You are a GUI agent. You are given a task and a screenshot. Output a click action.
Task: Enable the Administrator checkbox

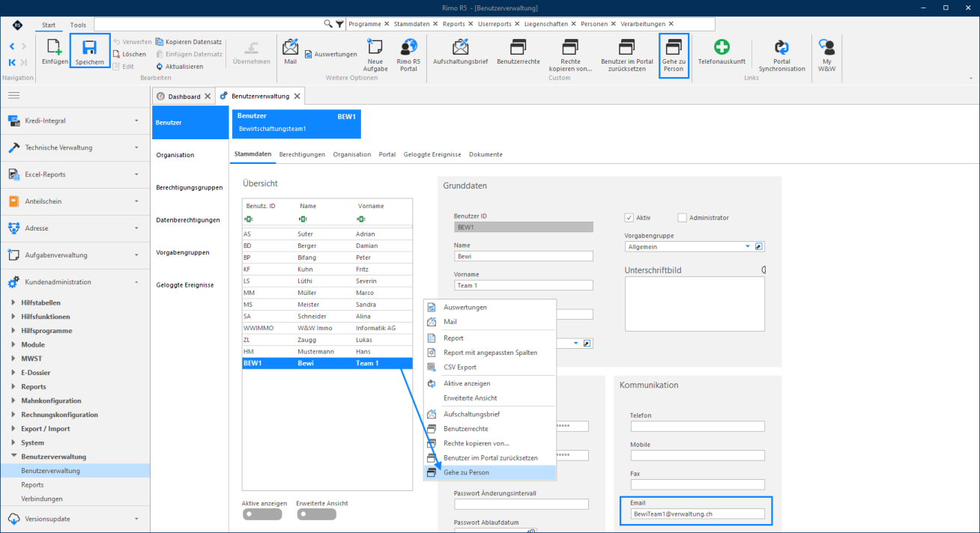tap(682, 218)
